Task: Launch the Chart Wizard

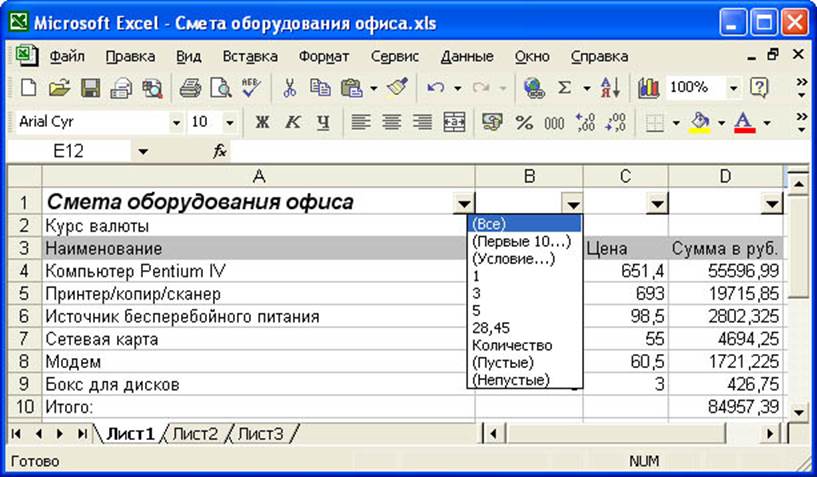Action: (649, 88)
